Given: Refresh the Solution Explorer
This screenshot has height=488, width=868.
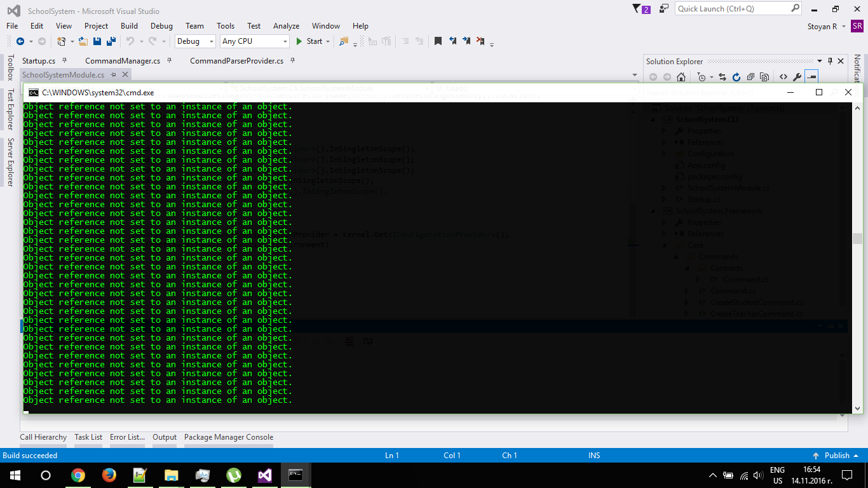Looking at the screenshot, I should coord(736,77).
